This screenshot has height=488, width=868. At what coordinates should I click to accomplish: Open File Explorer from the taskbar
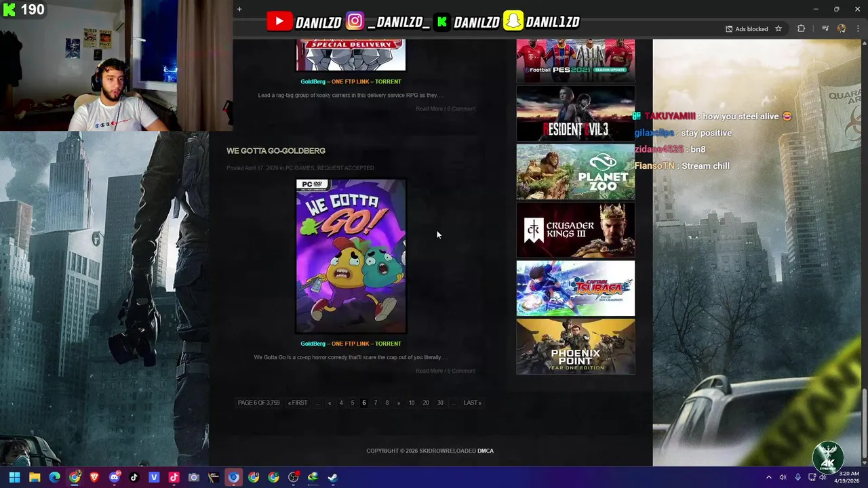coord(35,477)
